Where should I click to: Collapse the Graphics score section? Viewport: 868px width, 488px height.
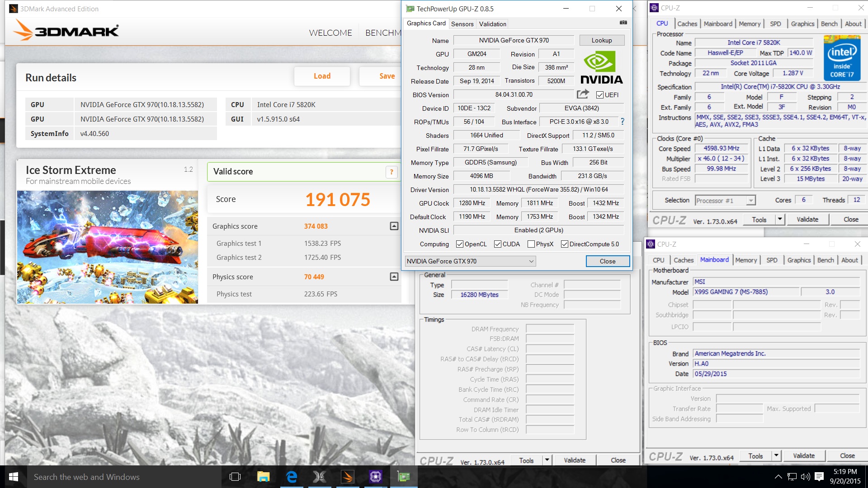pos(394,226)
